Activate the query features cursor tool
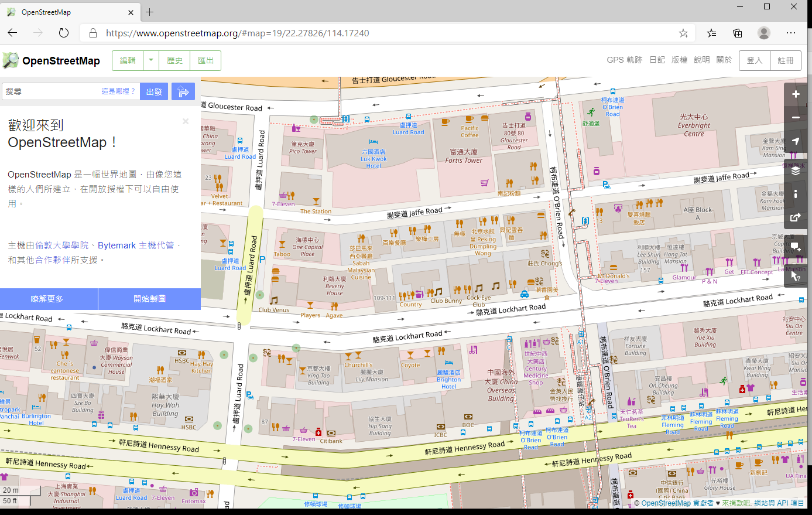Image resolution: width=812 pixels, height=515 pixels. pyautogui.click(x=796, y=276)
